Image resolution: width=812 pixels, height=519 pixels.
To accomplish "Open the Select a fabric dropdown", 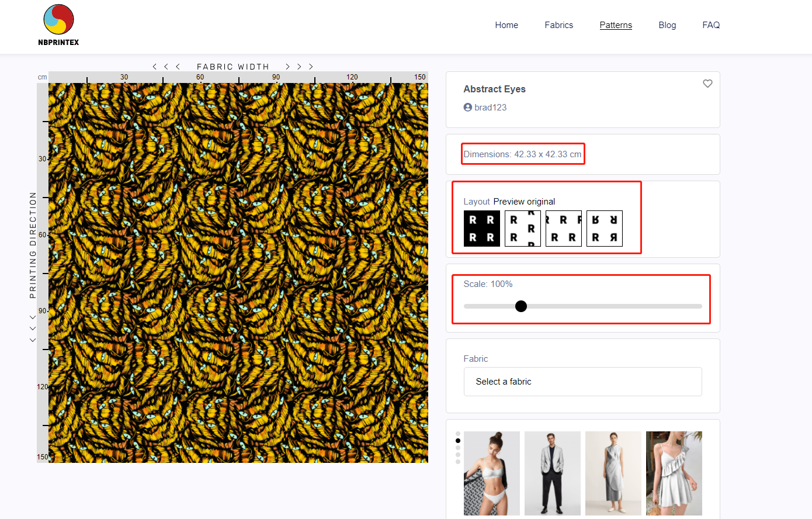I will pyautogui.click(x=582, y=382).
